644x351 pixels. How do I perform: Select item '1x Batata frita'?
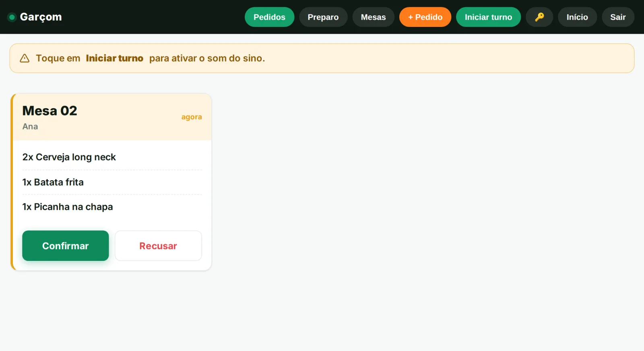(53, 182)
